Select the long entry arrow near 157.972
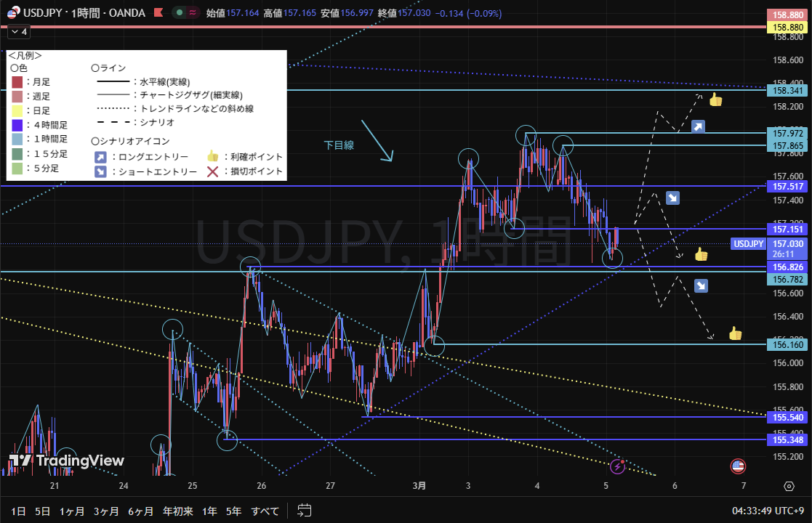The width and height of the screenshot is (812, 523). [x=698, y=127]
